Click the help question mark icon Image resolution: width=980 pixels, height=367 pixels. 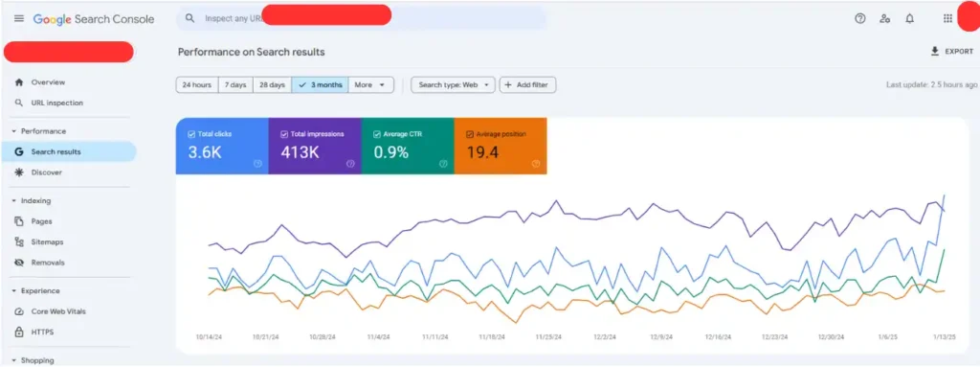pyautogui.click(x=860, y=19)
